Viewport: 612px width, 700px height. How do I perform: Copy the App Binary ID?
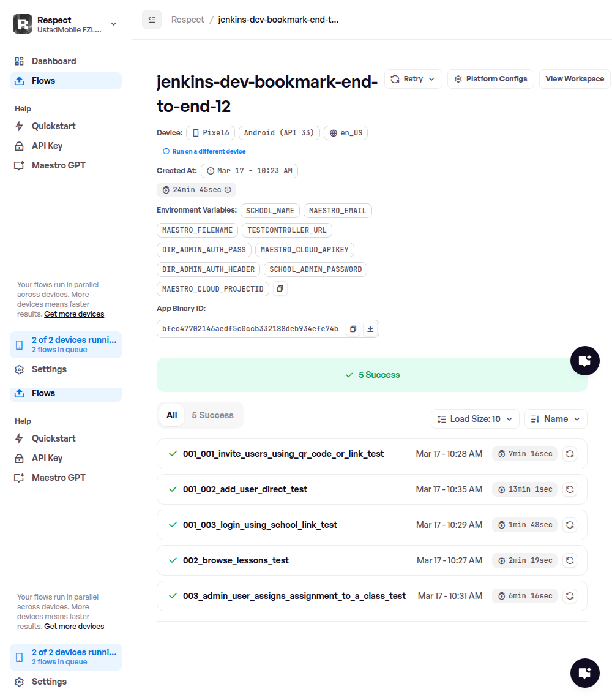coord(353,329)
